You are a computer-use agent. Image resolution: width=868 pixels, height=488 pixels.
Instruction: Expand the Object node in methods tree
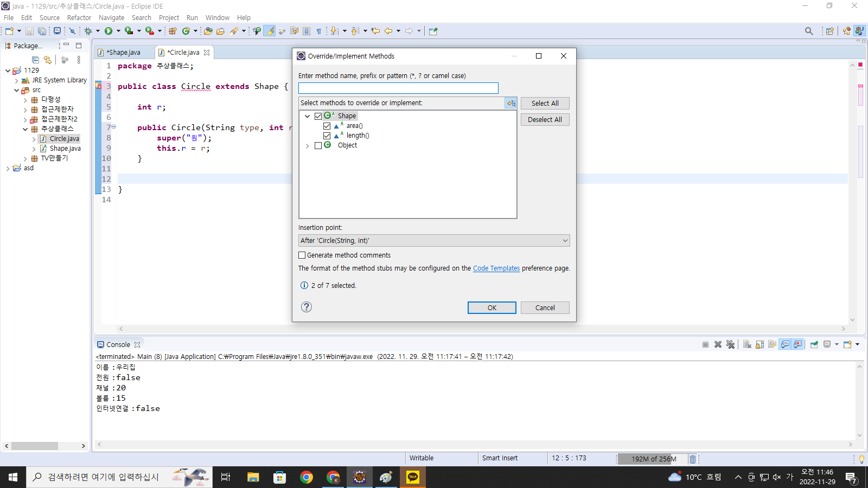(308, 145)
